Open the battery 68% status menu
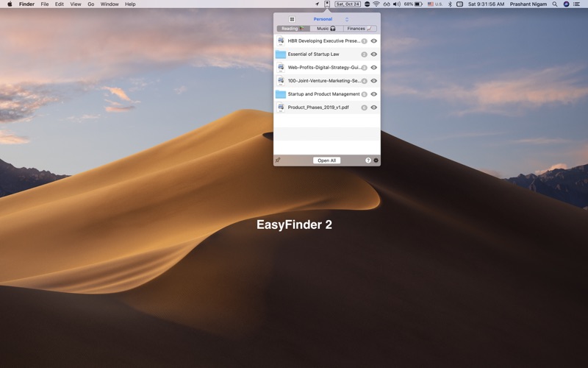The width and height of the screenshot is (588, 368). click(413, 4)
